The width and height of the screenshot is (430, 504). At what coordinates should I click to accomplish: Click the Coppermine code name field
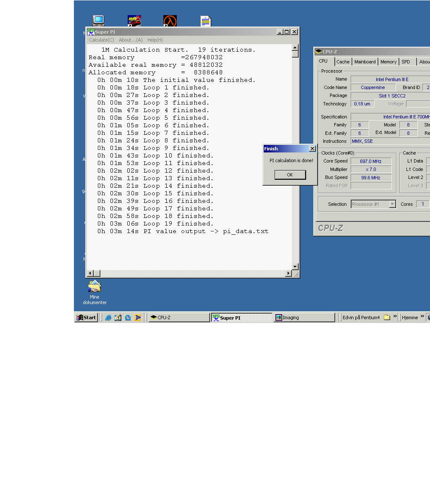[373, 87]
